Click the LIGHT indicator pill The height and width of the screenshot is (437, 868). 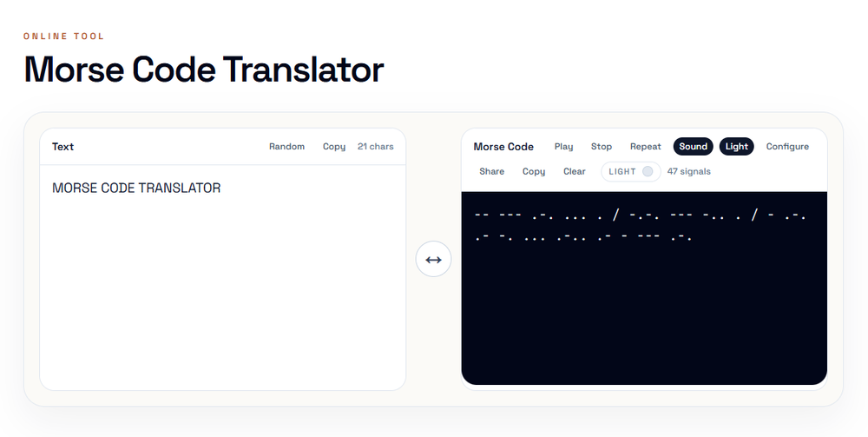click(631, 171)
